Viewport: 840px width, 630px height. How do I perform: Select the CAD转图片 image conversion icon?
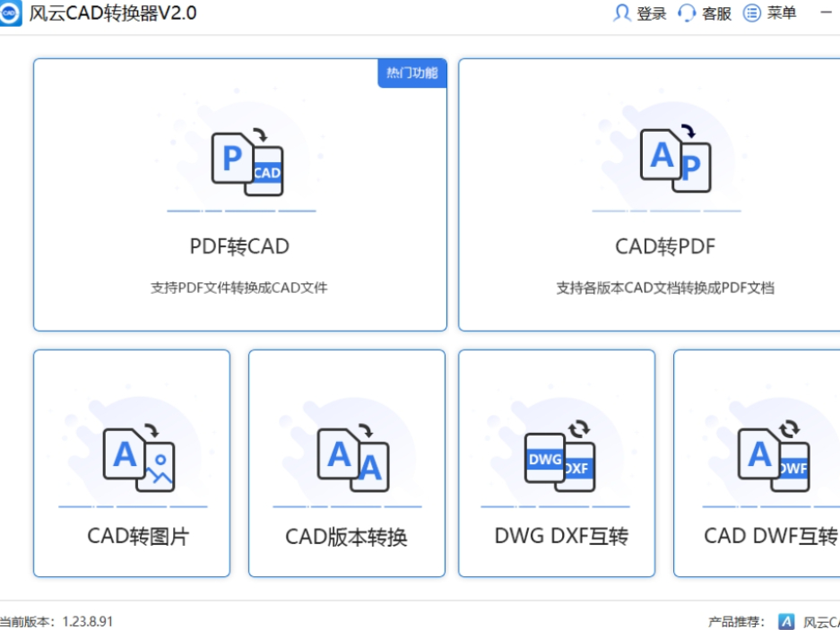pos(139,458)
